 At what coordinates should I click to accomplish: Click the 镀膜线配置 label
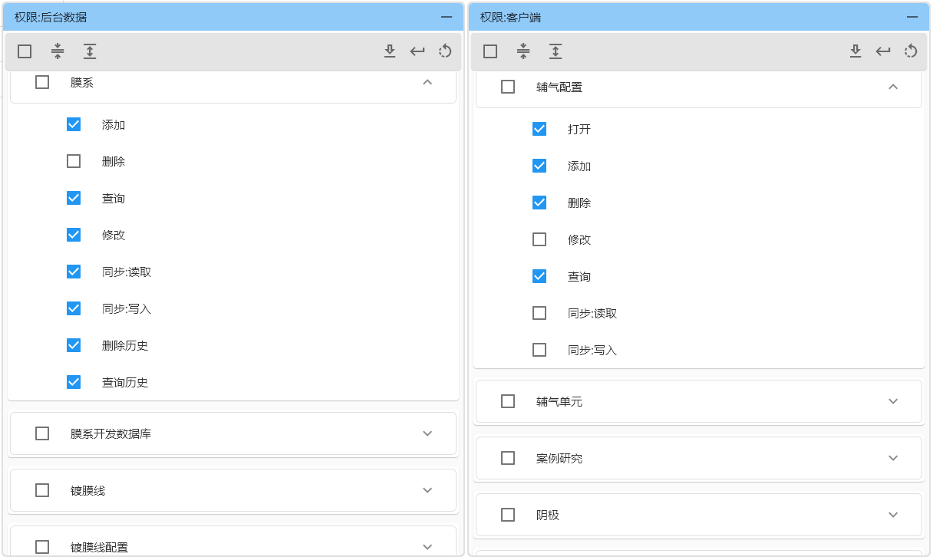[99, 547]
